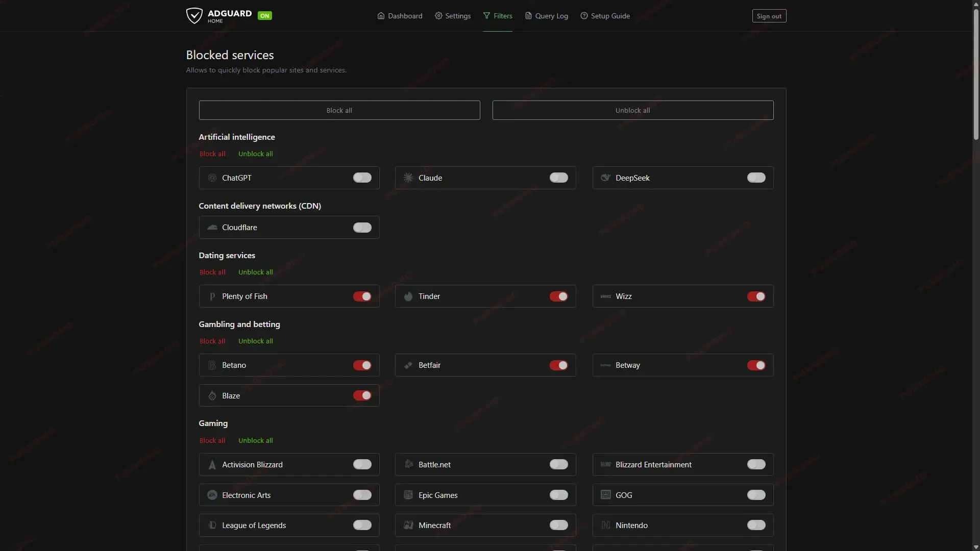Screen dimensions: 980x551
Task: Turn off Betano blocking
Action: pyautogui.click(x=362, y=365)
